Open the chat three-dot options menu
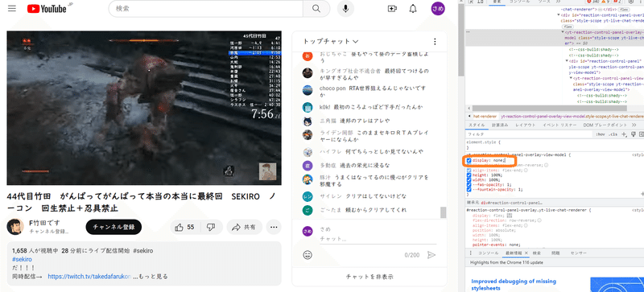Screen dimensions: 644x292 [435, 42]
